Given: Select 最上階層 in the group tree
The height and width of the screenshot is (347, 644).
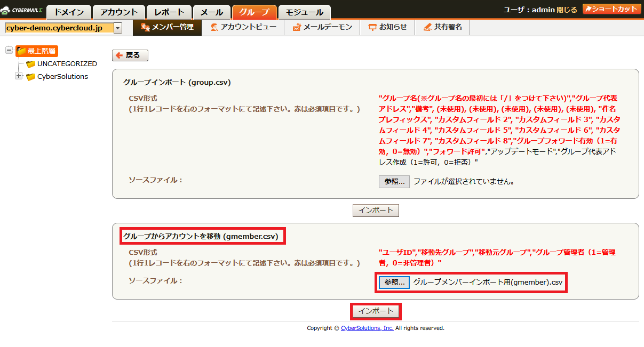Looking at the screenshot, I should click(41, 51).
